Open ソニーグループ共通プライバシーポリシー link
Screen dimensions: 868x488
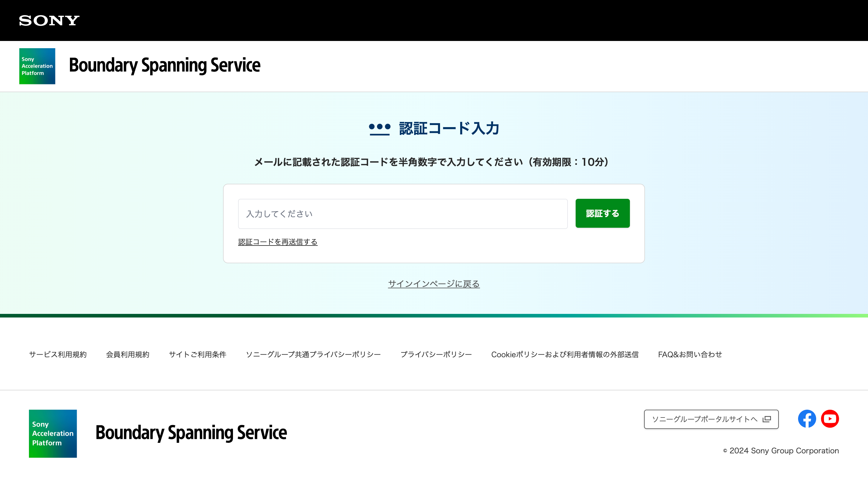(313, 354)
